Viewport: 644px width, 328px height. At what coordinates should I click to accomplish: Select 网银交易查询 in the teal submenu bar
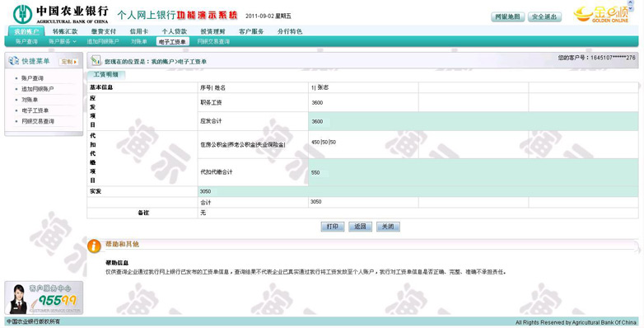tap(213, 41)
